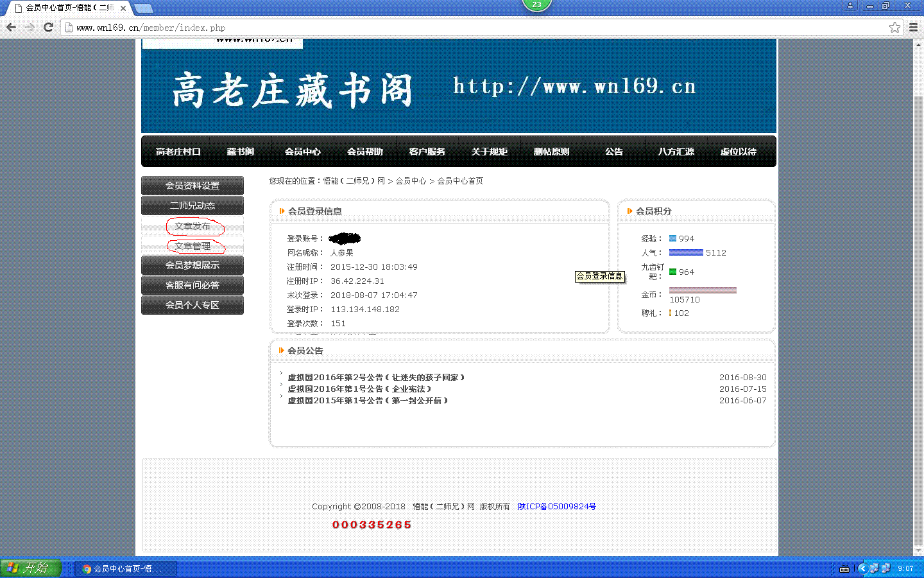Click the browser reload icon
This screenshot has width=924, height=578.
(x=48, y=27)
